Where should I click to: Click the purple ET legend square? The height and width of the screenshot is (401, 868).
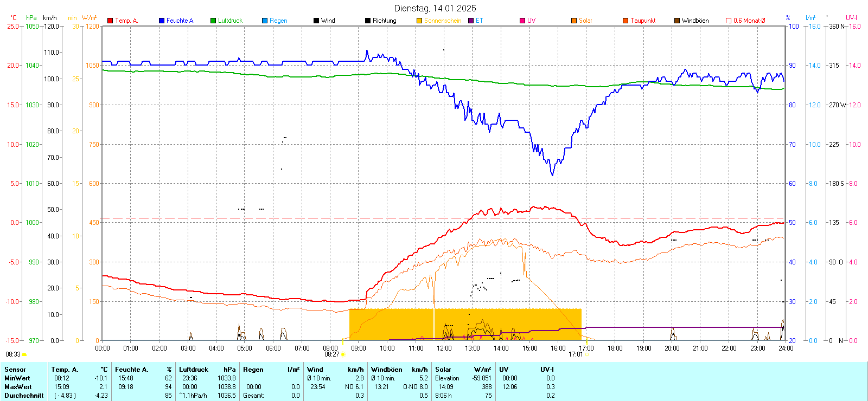pos(471,21)
